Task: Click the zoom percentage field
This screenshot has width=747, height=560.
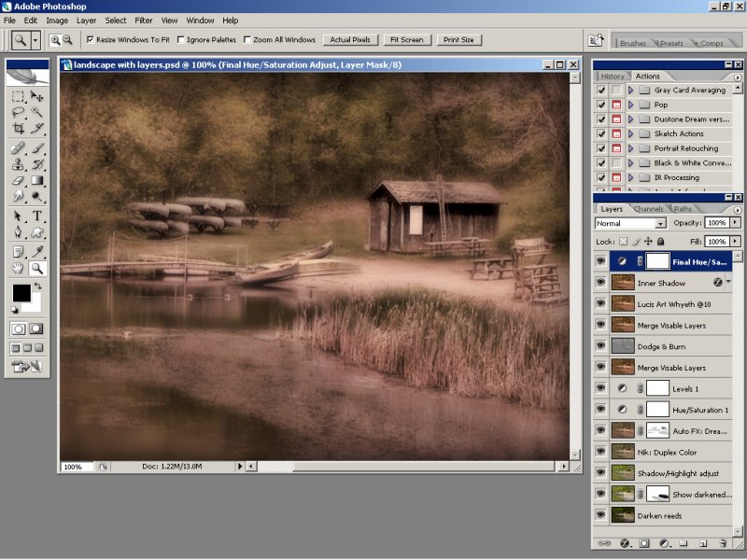Action: (x=77, y=467)
